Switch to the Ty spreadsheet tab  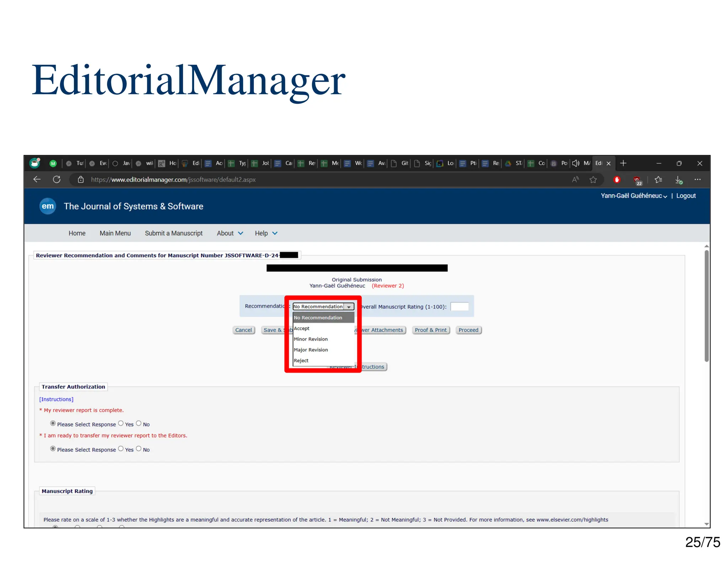pyautogui.click(x=237, y=163)
